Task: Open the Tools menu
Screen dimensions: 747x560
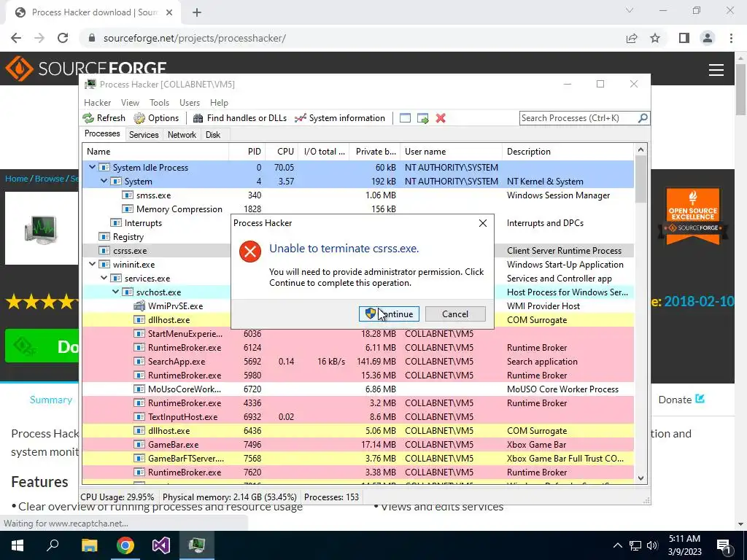Action: pos(159,102)
